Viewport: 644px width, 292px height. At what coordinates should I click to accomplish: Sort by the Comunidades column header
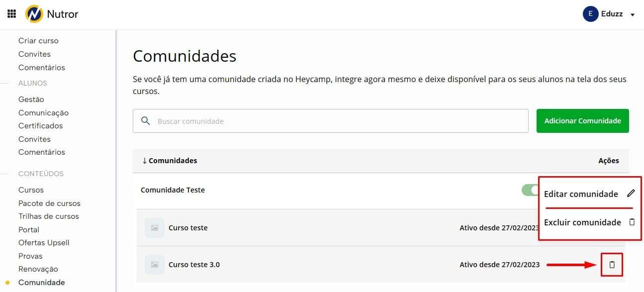(x=170, y=161)
